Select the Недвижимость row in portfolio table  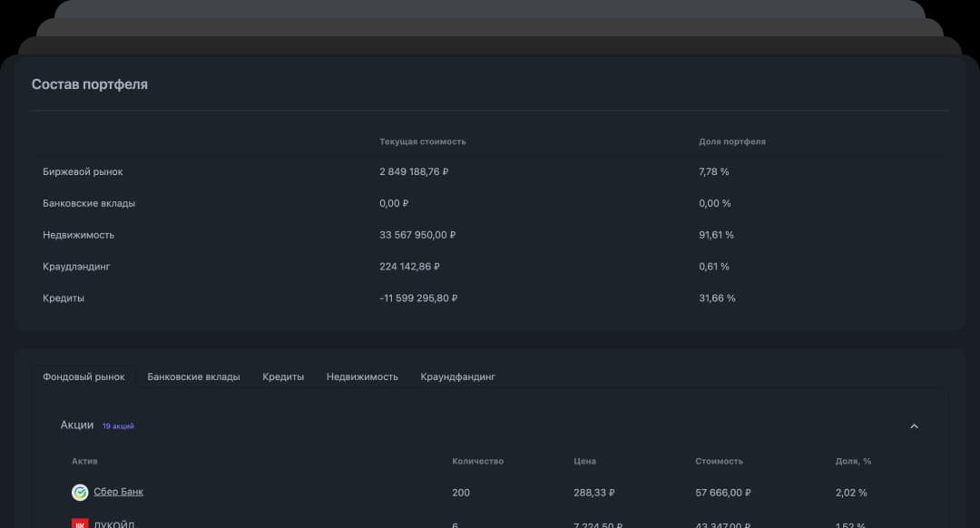(x=489, y=235)
